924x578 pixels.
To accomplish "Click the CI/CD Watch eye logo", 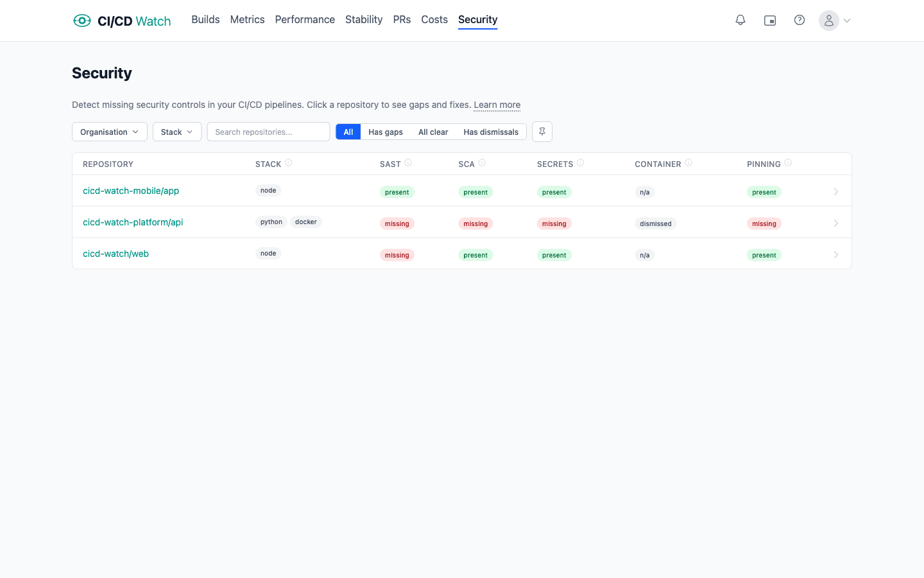I will [x=82, y=20].
